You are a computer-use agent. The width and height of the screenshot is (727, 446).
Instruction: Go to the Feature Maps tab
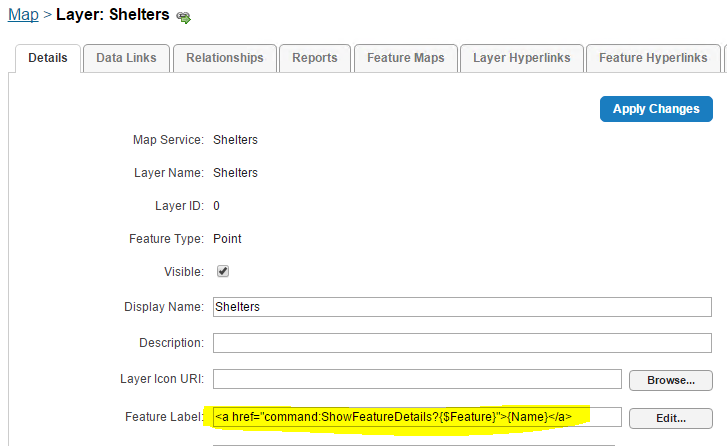[406, 58]
